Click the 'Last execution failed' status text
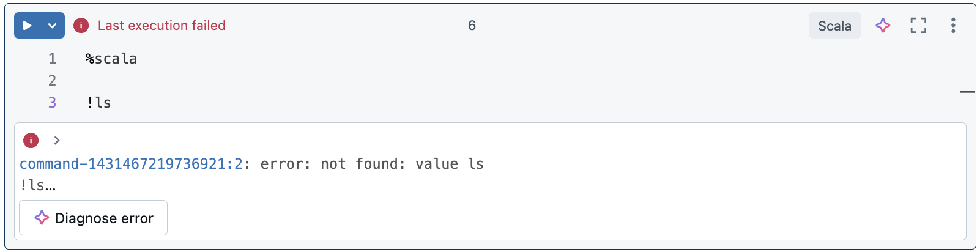Screen dimensions: 980x252 point(161,26)
